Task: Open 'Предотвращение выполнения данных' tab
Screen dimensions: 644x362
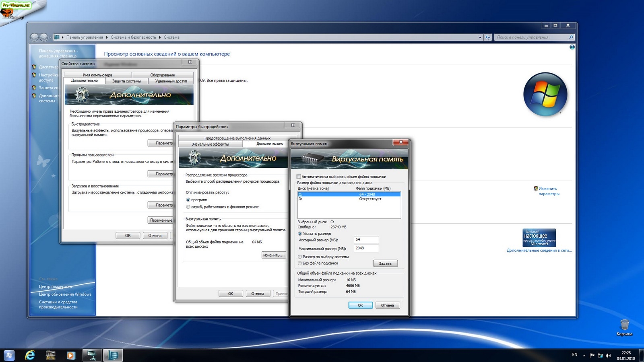Action: click(237, 138)
